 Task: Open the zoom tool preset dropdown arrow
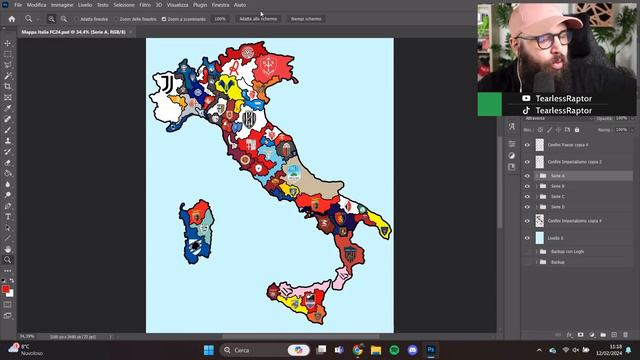click(38, 19)
